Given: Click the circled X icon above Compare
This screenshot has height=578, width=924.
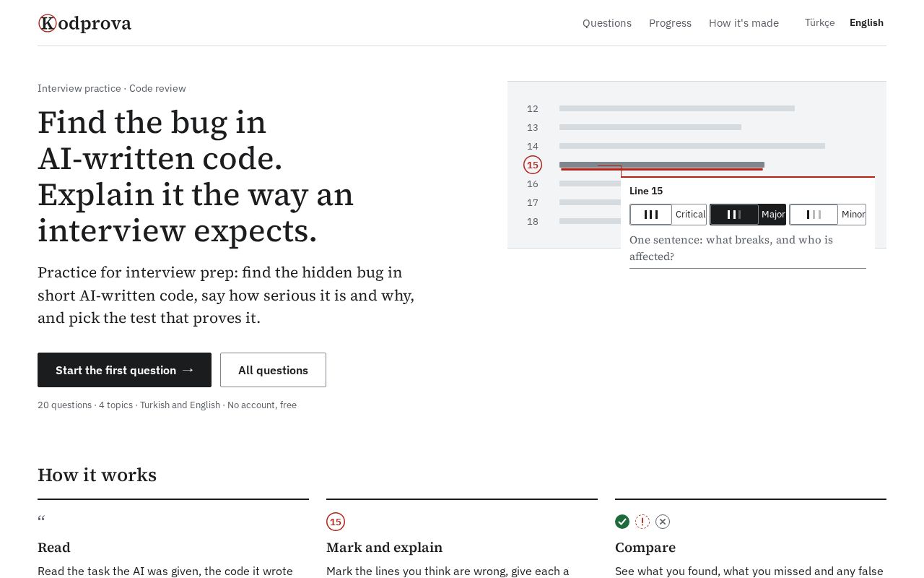Looking at the screenshot, I should point(663,522).
